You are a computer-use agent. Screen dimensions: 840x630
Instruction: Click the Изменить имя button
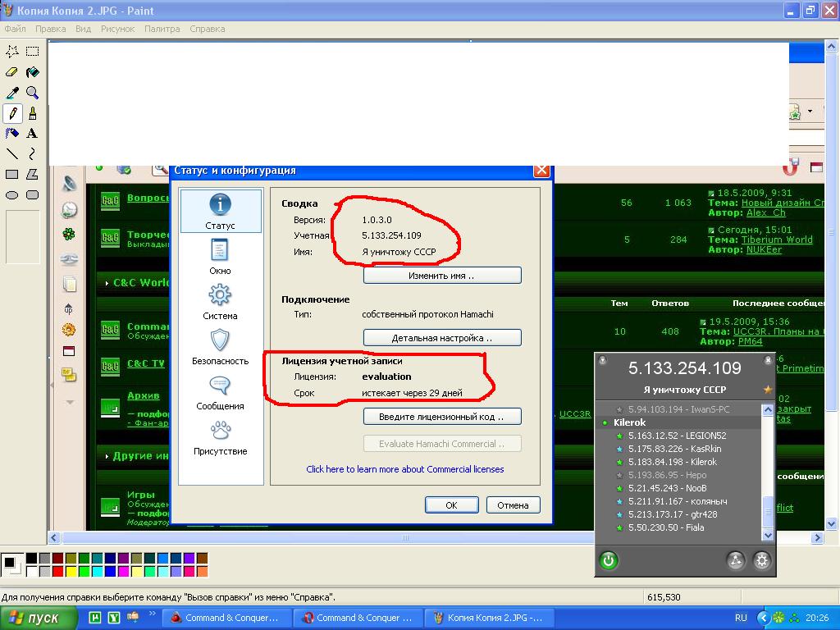[442, 276]
